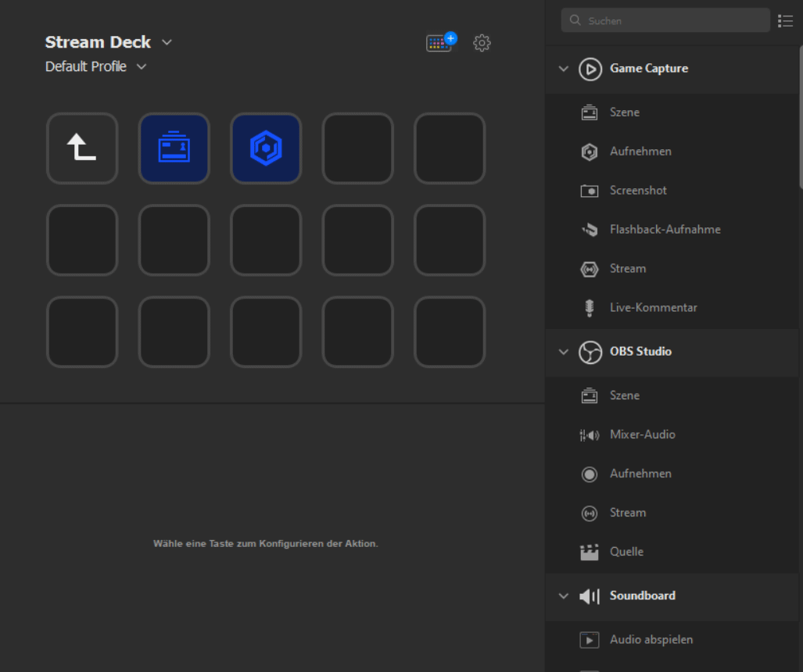
Task: Select the blue Record hexagon key
Action: [x=266, y=148]
